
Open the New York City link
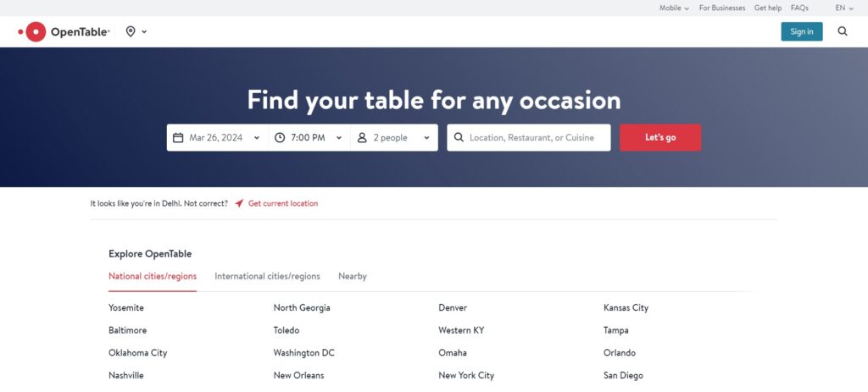tap(466, 375)
